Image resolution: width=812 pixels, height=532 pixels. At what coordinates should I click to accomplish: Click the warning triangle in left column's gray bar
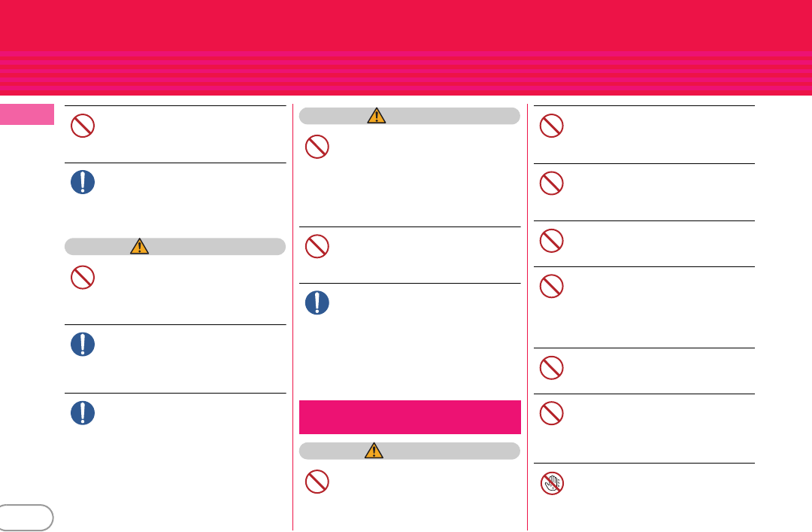point(139,246)
